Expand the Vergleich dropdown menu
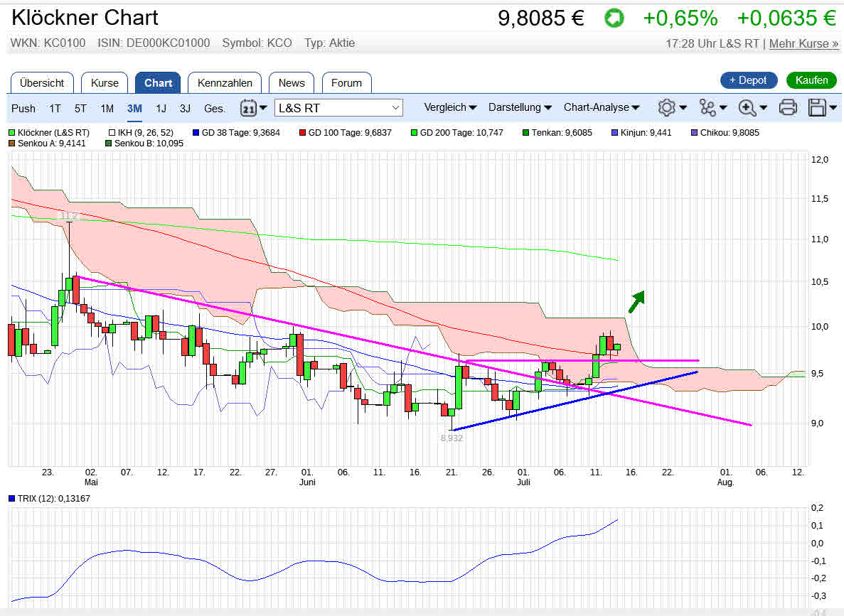The image size is (844, 616). [x=449, y=107]
